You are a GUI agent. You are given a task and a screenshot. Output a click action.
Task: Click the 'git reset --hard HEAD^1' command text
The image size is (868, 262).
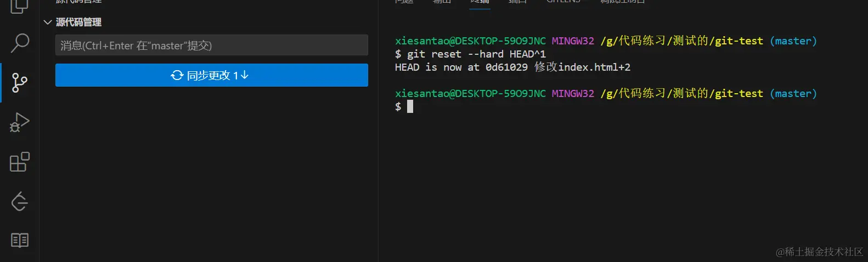(476, 54)
